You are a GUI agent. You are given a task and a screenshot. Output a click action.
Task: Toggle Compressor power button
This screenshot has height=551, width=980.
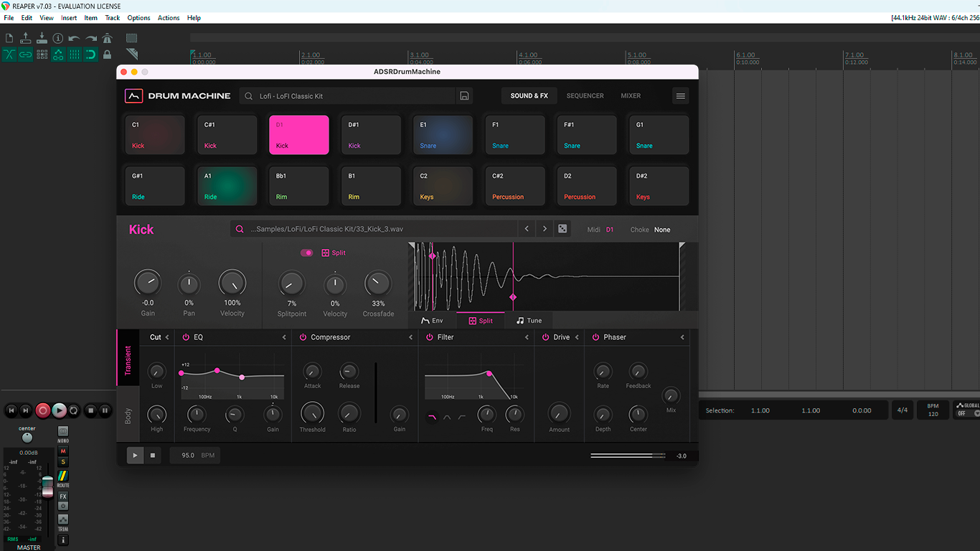point(303,337)
